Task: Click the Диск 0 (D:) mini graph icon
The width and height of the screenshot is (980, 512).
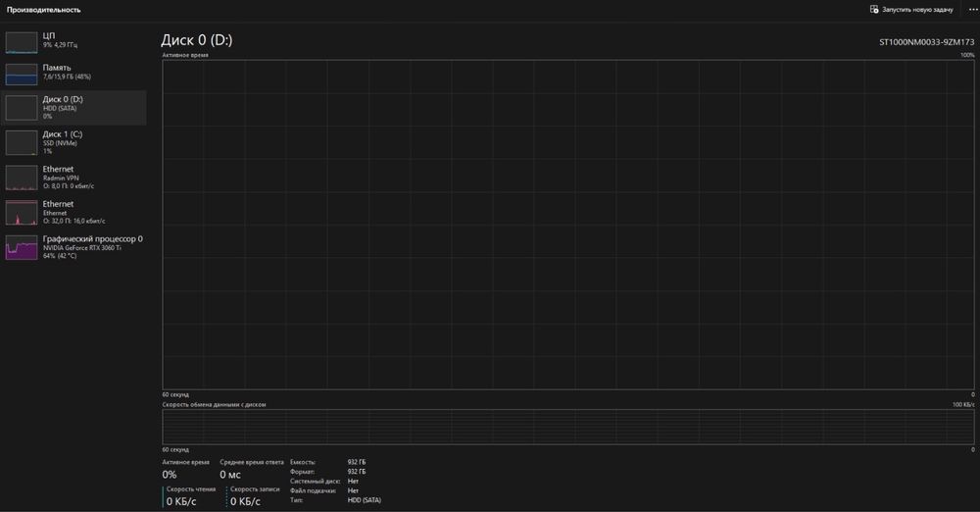Action: coord(22,108)
